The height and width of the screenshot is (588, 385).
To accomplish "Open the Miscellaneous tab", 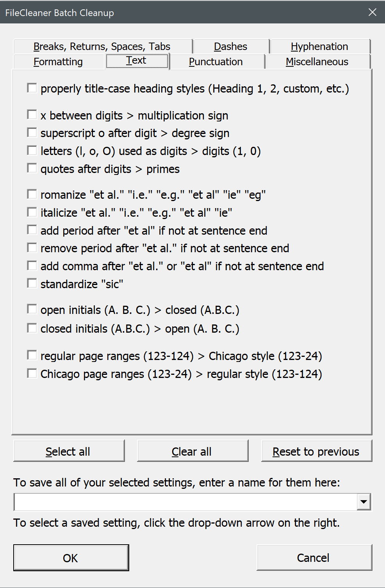I will click(317, 62).
